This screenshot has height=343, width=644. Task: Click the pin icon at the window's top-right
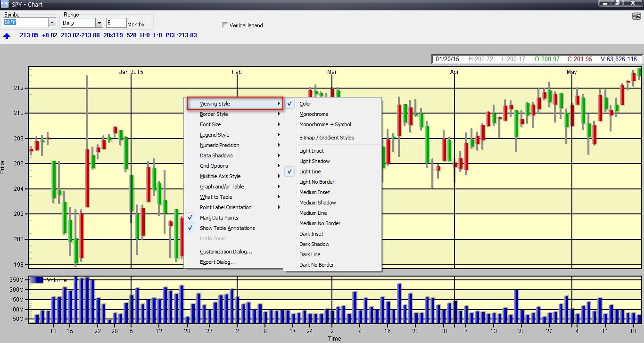coord(636,16)
